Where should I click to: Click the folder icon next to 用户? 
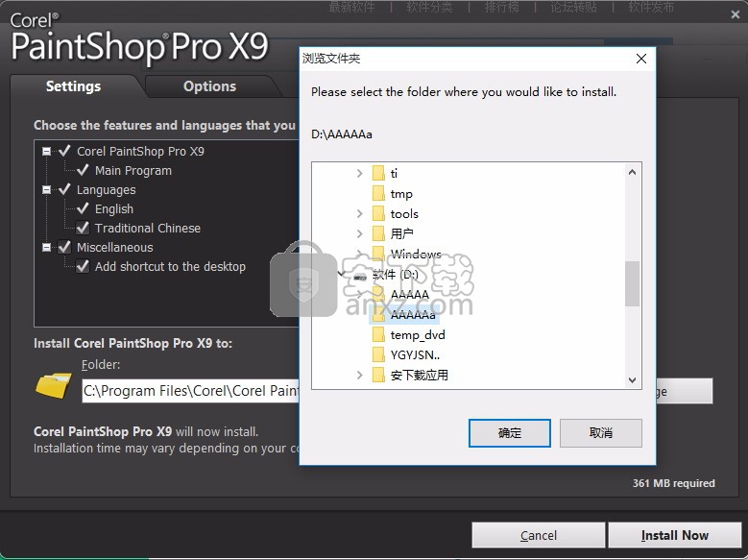(x=378, y=233)
